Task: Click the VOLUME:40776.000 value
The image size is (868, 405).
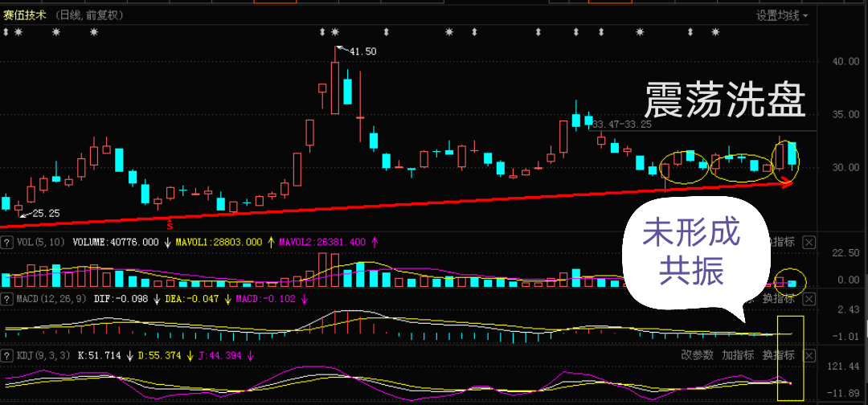Action: point(117,242)
